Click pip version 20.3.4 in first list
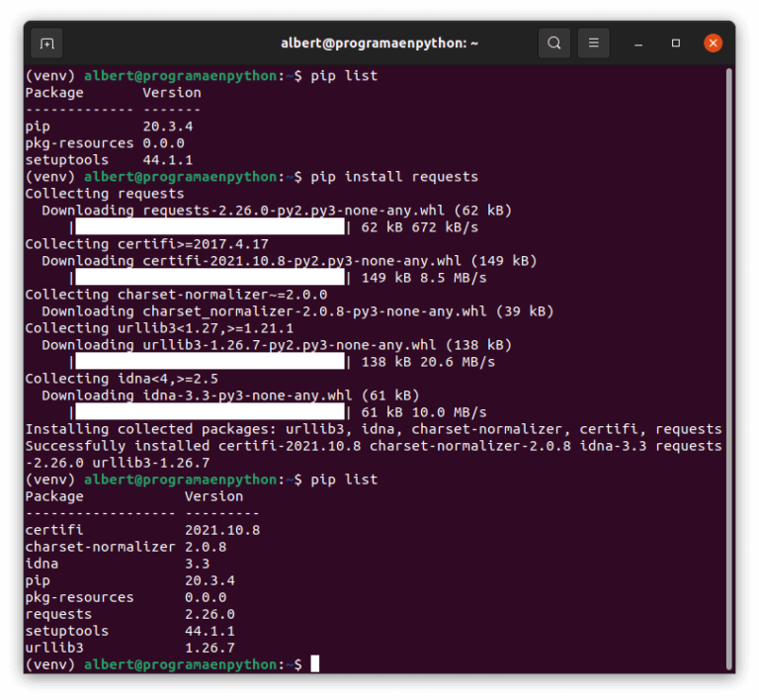 point(167,127)
